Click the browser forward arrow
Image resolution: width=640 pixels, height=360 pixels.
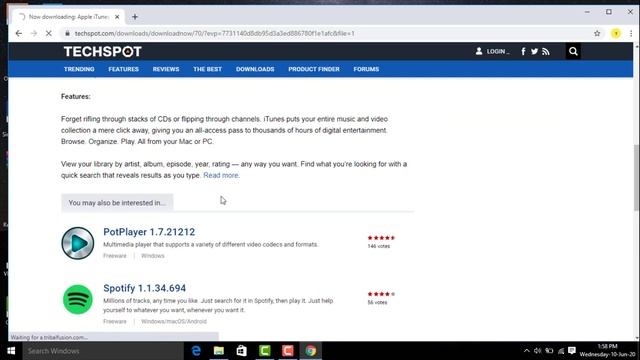coord(33,33)
